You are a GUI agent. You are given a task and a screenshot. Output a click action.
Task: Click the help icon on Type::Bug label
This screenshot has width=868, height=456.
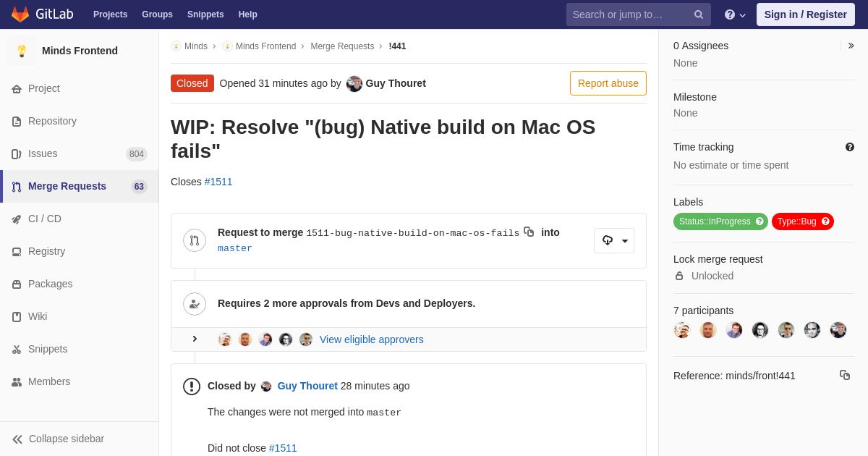point(825,221)
